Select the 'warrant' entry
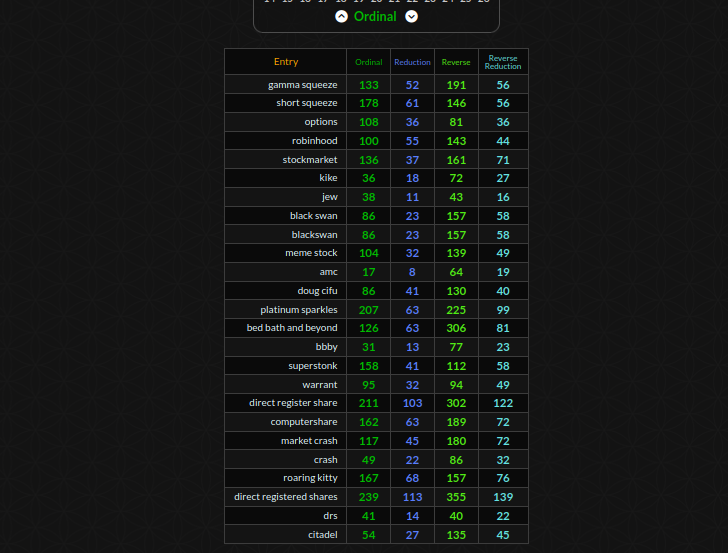This screenshot has height=553, width=728. coord(320,385)
